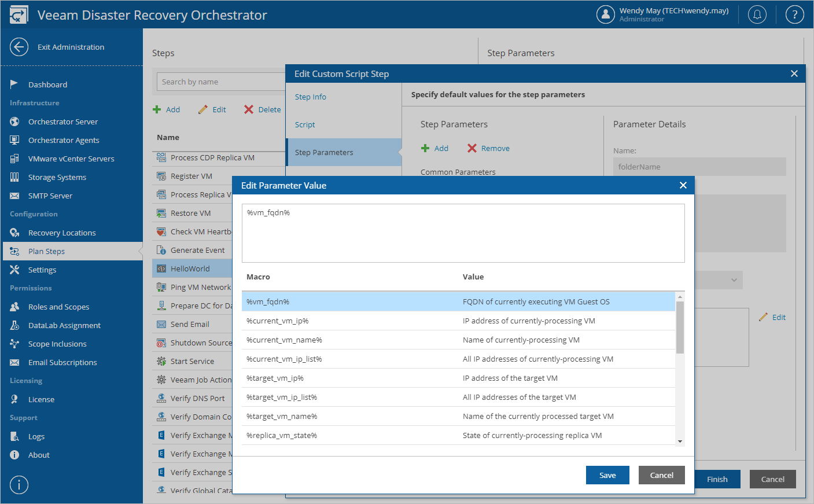
Task: Click Delete in the Steps toolbar
Action: (263, 109)
